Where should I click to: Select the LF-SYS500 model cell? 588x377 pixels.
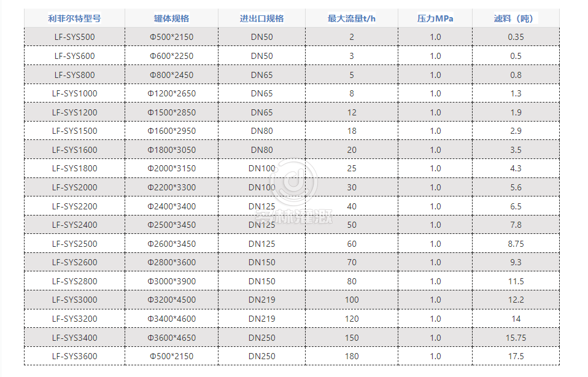click(x=74, y=37)
